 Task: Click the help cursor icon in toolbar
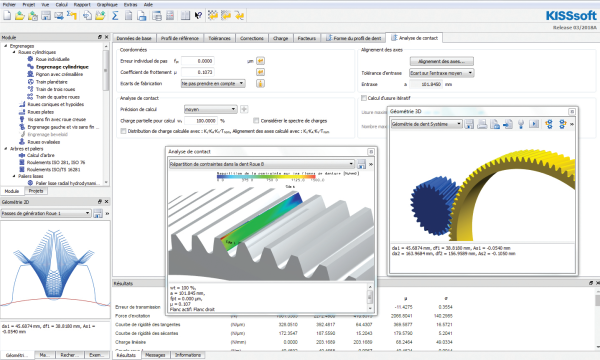point(198,16)
